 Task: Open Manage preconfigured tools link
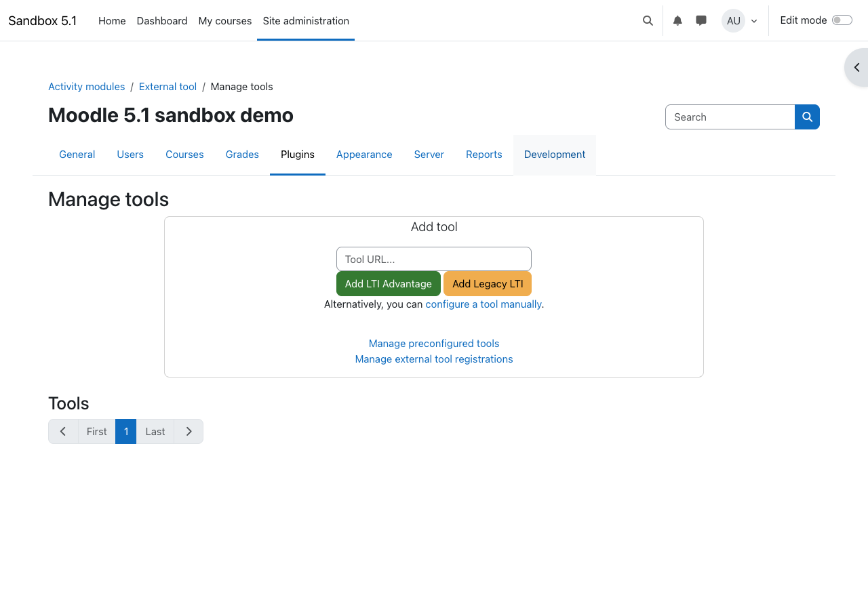pyautogui.click(x=434, y=344)
